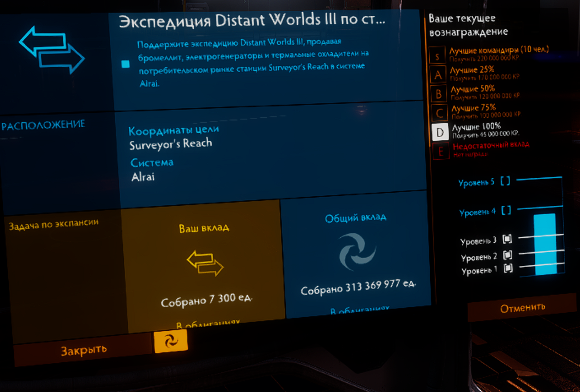Click Собрано 7 300 ед. text
This screenshot has height=392, width=580.
pos(207,300)
